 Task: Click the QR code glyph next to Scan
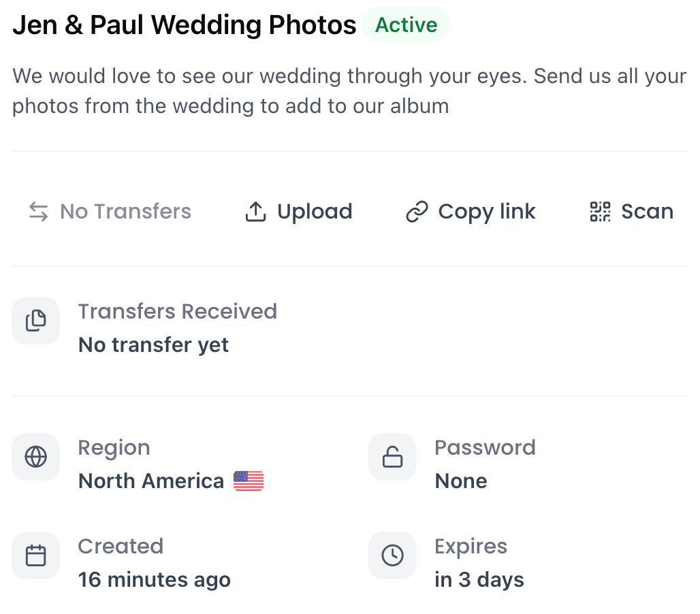[x=599, y=211]
